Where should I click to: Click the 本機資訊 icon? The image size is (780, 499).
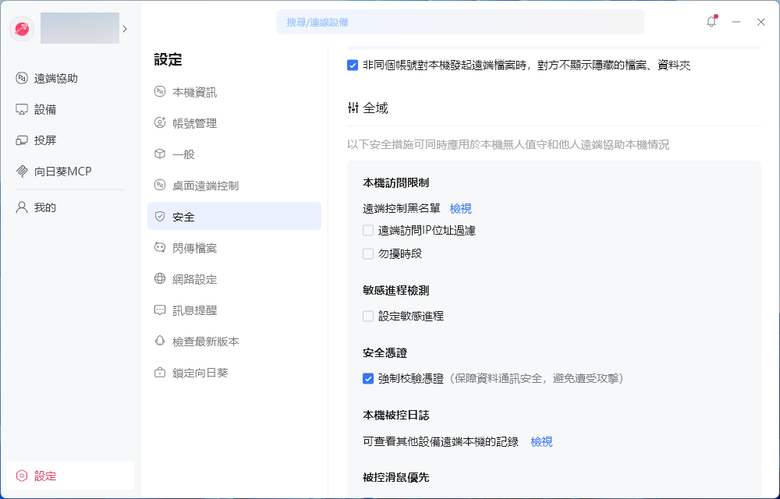coord(160,92)
